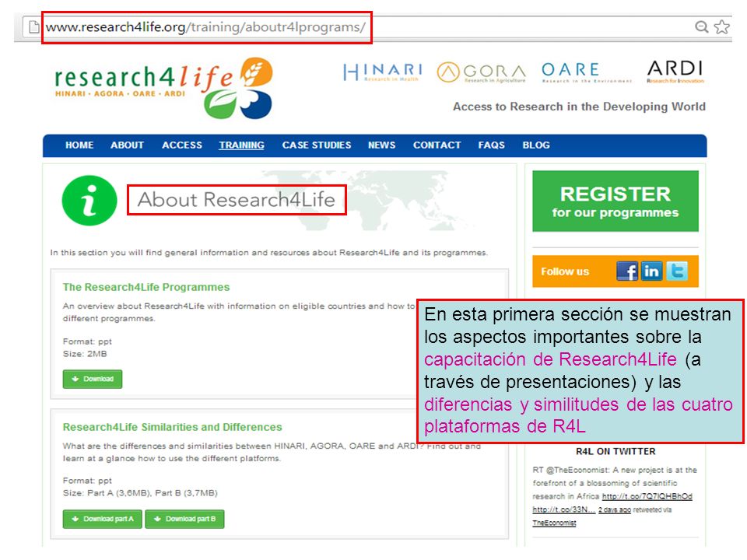Click the Download part A button
Viewport: 747px width, 560px height.
tap(103, 519)
